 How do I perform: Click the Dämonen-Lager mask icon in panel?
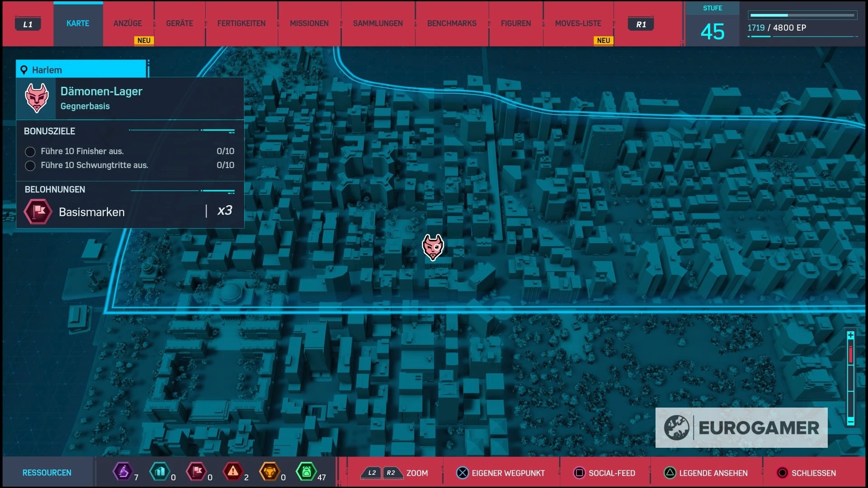click(x=37, y=98)
